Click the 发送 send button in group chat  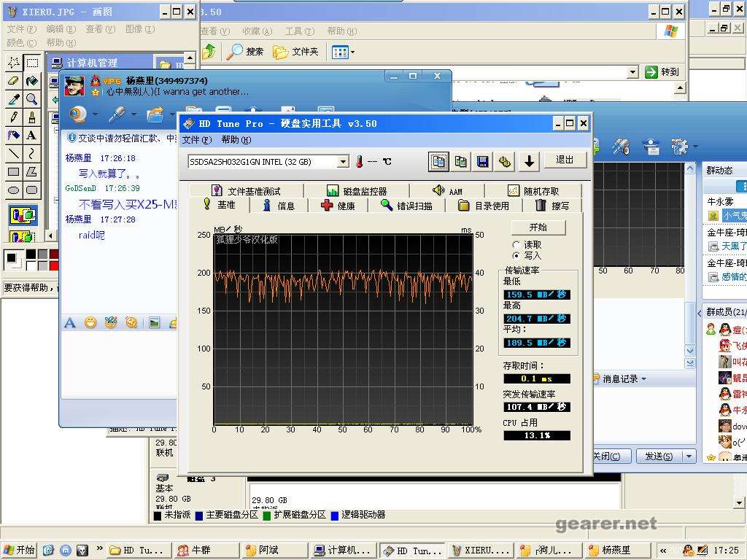coord(659,456)
